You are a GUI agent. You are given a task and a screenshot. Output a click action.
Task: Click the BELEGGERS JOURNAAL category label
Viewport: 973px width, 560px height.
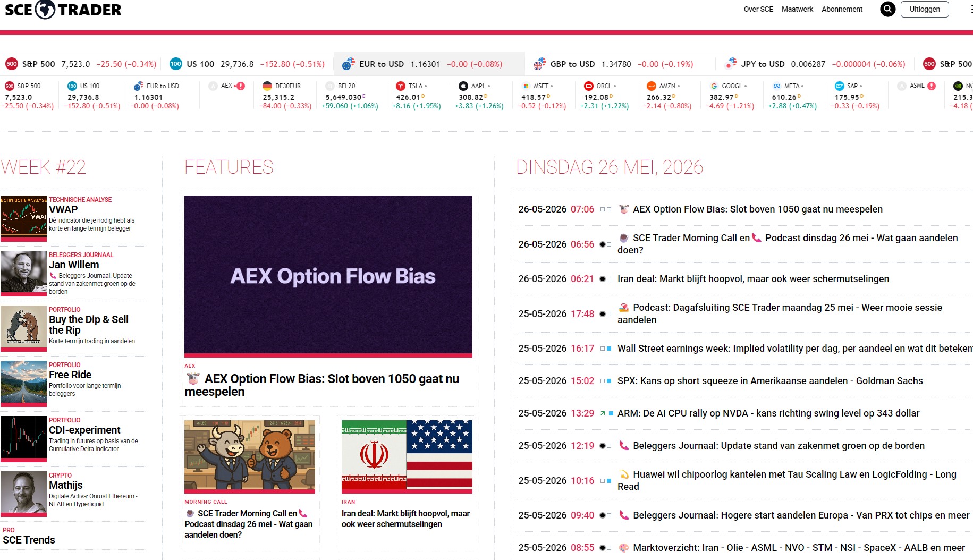(81, 255)
